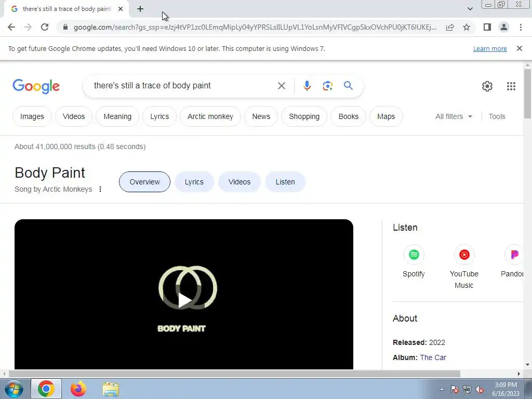Open the taskbar clock and date
The width and height of the screenshot is (532, 399).
pyautogui.click(x=506, y=389)
